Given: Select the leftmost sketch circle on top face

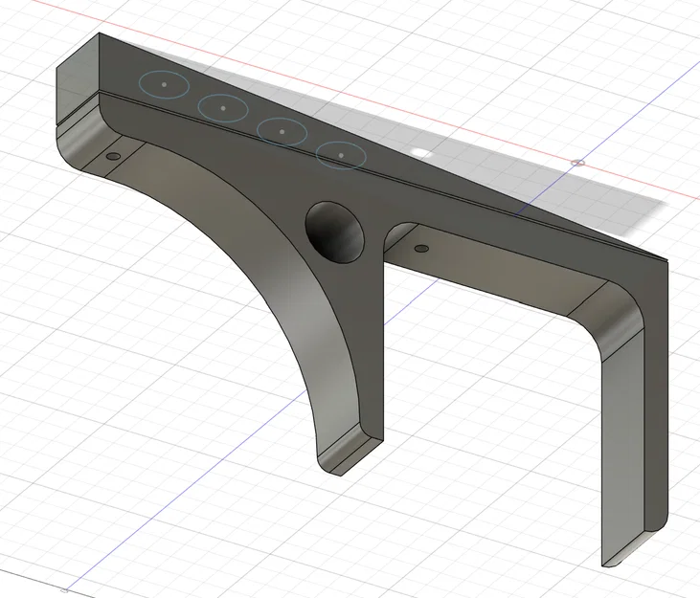Looking at the screenshot, I should [164, 84].
